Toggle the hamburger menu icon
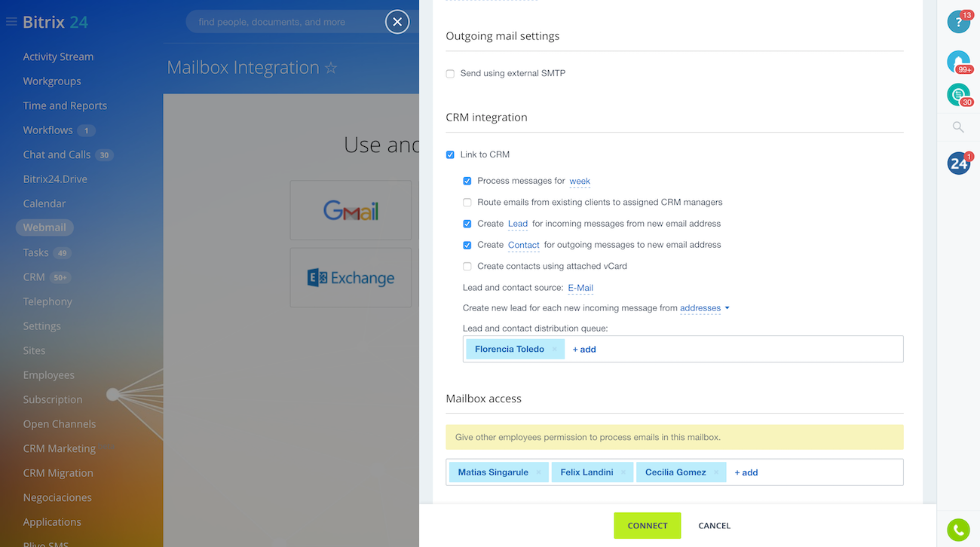This screenshot has width=980, height=547. (x=11, y=23)
